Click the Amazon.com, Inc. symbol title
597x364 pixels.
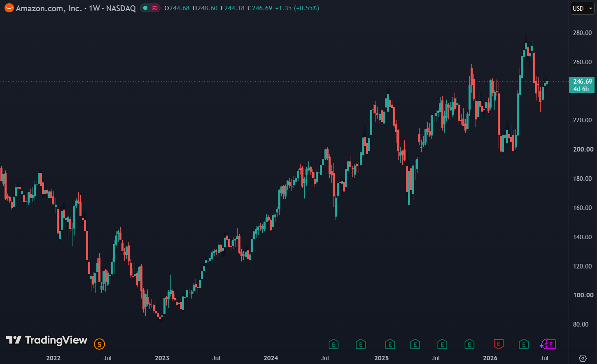coord(49,8)
